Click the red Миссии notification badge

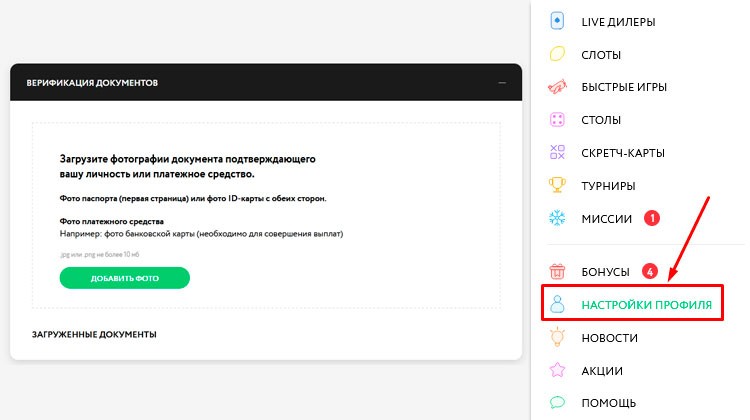650,218
